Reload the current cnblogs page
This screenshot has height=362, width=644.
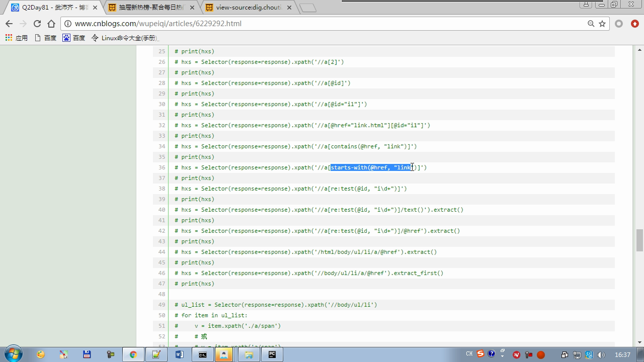point(37,24)
